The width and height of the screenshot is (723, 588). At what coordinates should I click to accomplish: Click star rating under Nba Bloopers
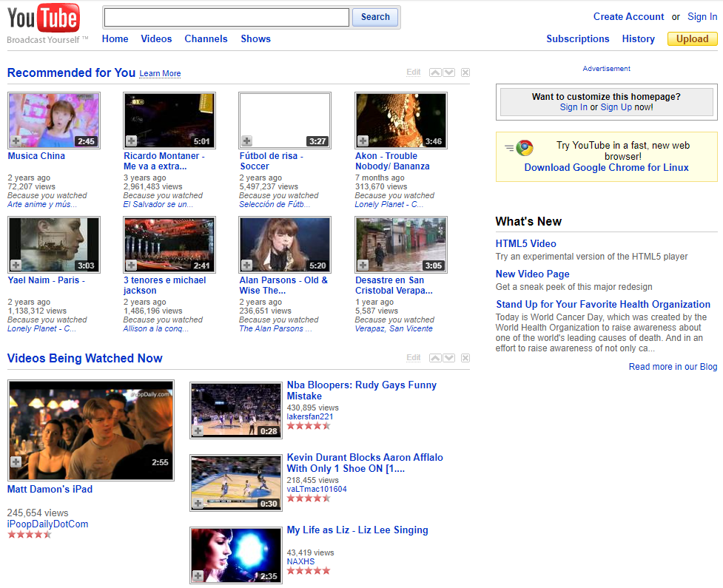pos(309,426)
